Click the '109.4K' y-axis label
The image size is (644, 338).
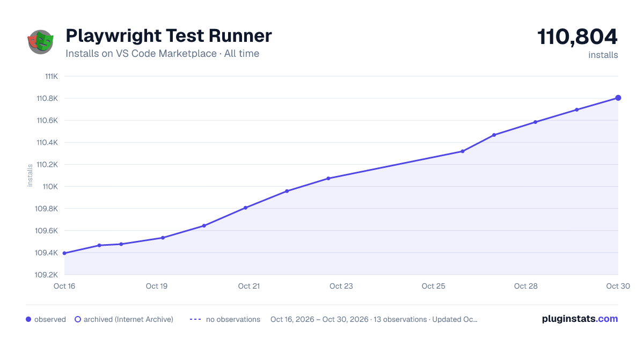tap(47, 253)
